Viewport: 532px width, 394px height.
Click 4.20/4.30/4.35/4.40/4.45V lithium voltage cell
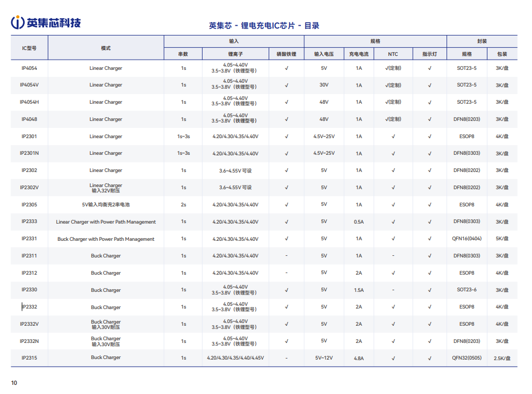click(235, 358)
